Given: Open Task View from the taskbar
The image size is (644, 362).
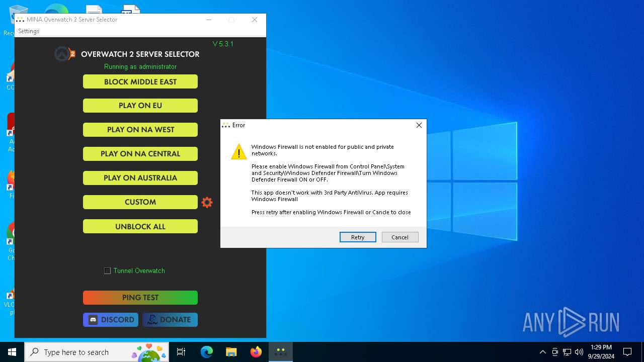Looking at the screenshot, I should 181,352.
